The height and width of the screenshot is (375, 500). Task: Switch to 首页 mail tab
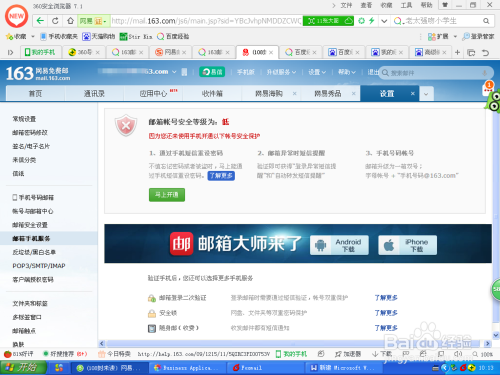pyautogui.click(x=35, y=94)
